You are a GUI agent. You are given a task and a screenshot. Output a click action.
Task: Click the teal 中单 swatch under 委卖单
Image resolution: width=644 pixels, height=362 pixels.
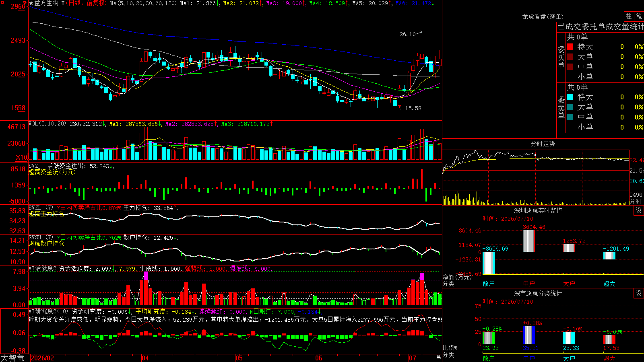[x=570, y=117]
